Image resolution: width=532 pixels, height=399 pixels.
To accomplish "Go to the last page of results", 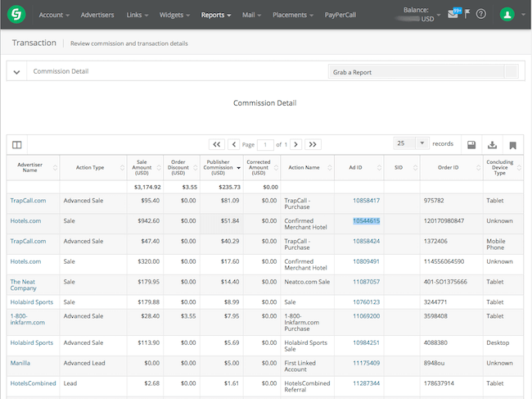I will click(x=313, y=144).
